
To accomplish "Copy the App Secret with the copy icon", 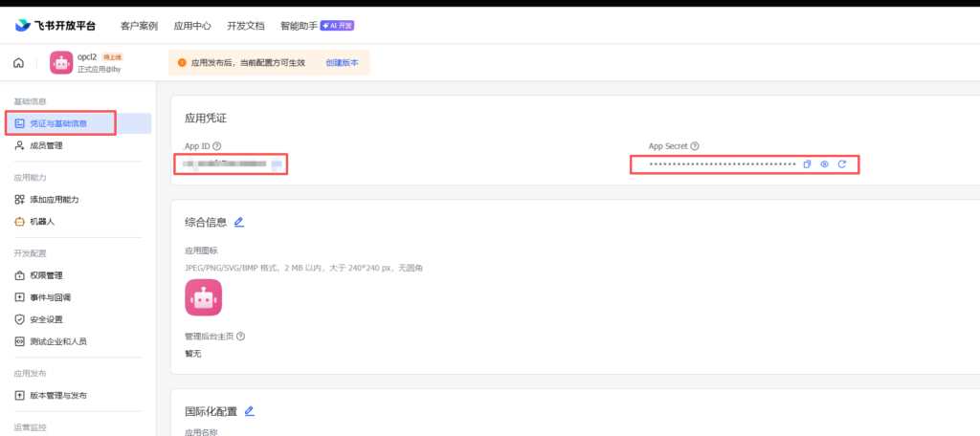I will (x=807, y=164).
